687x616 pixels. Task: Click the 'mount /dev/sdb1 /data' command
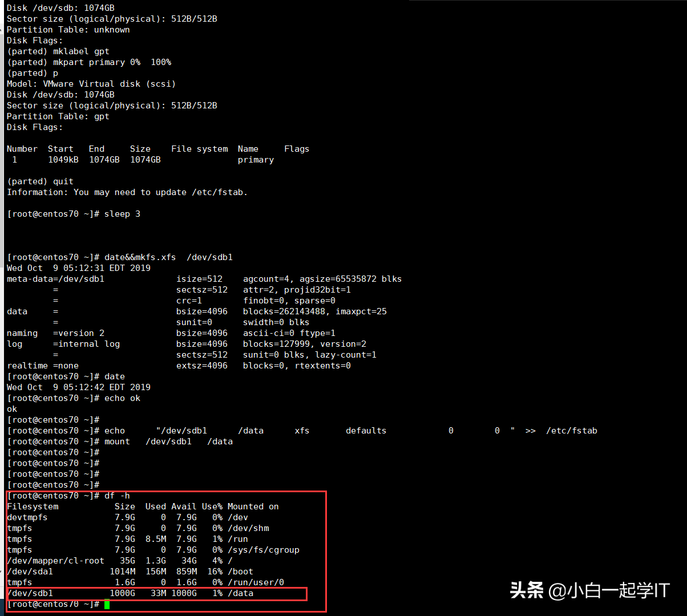tap(168, 441)
